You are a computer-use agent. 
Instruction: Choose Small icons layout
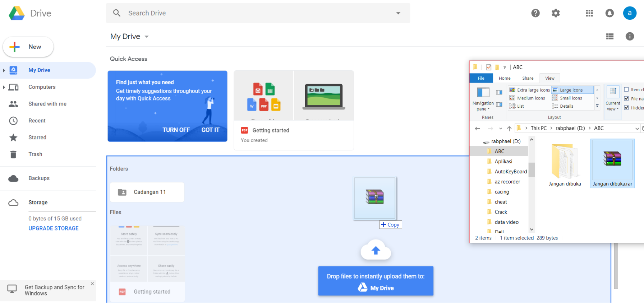click(567, 98)
